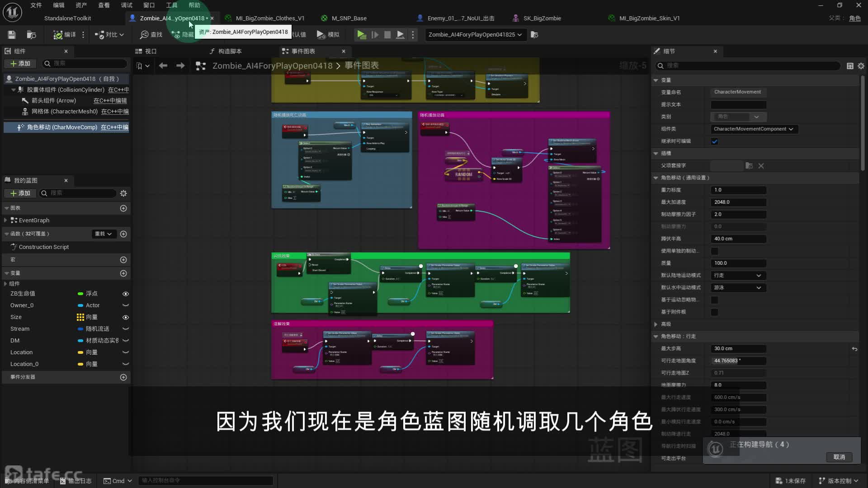Click My Blueprint settings gear icon
Screen dimensions: 868x488
point(123,193)
